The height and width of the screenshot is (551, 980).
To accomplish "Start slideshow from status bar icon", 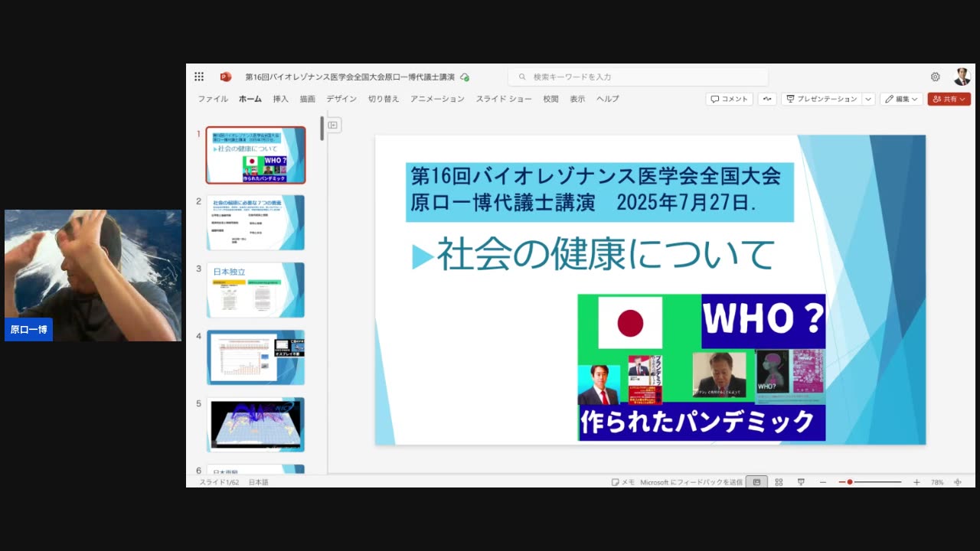I will [x=801, y=482].
